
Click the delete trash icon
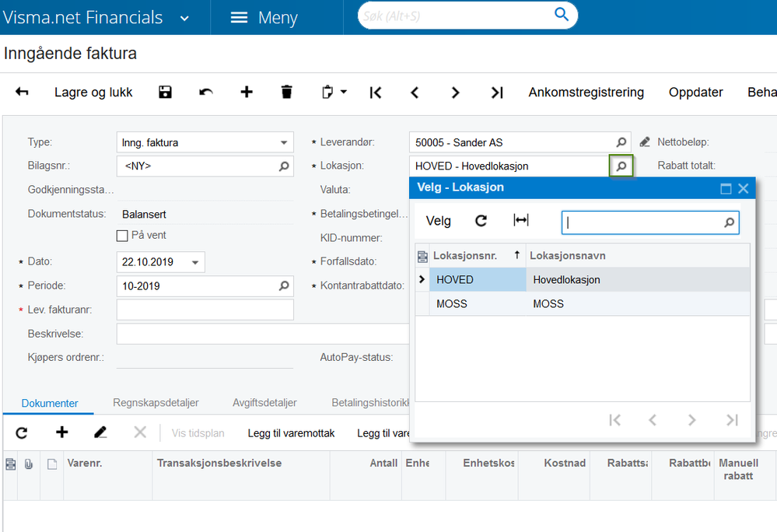286,92
